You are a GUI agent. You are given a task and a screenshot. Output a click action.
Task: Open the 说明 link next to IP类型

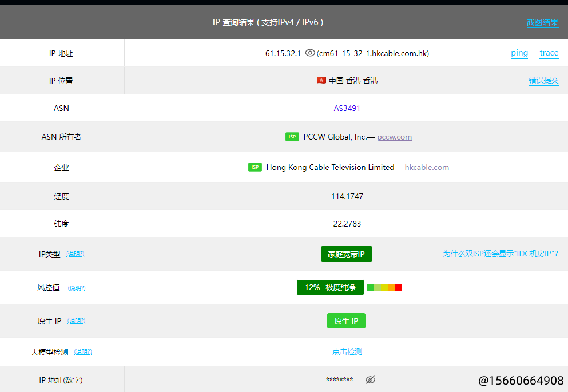pyautogui.click(x=76, y=254)
